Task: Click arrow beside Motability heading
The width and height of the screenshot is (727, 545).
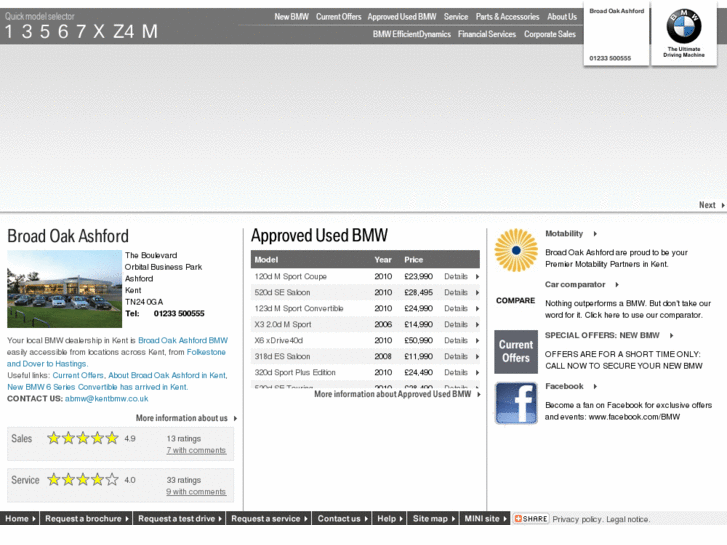Action: [595, 234]
